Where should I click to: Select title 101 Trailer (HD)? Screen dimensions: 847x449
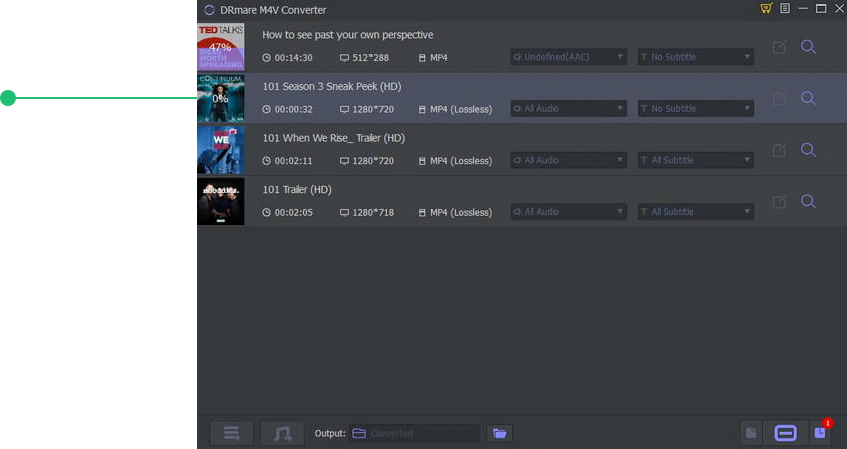(x=297, y=190)
